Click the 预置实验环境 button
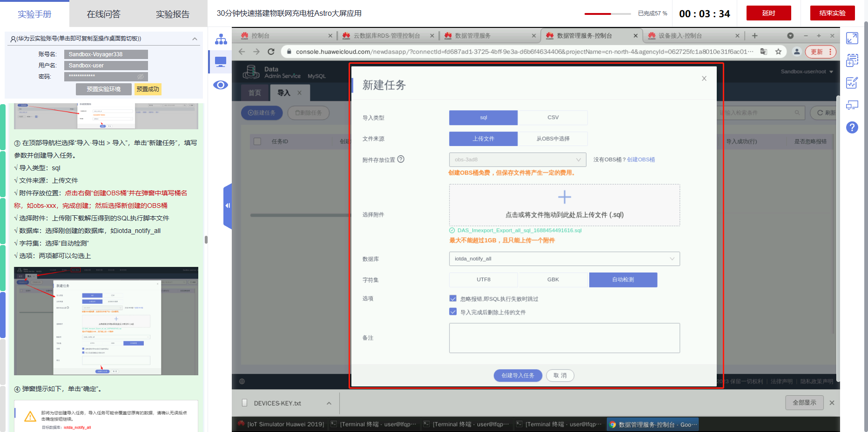The image size is (868, 432). pos(104,89)
